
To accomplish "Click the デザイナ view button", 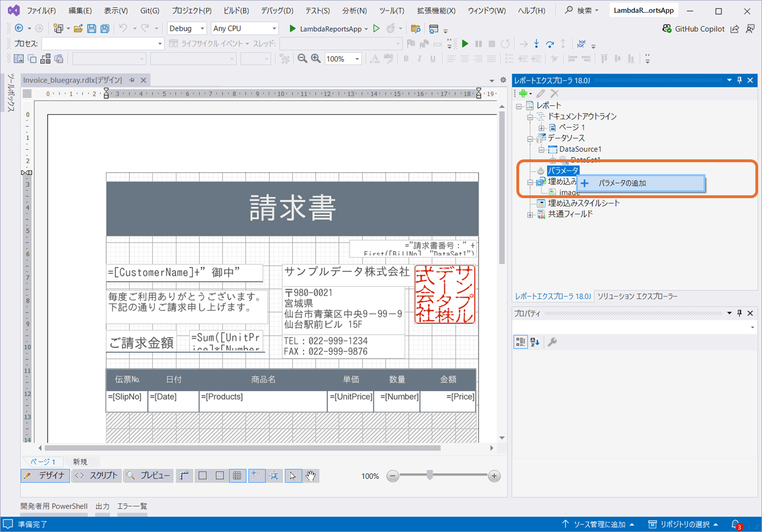I will tap(45, 476).
